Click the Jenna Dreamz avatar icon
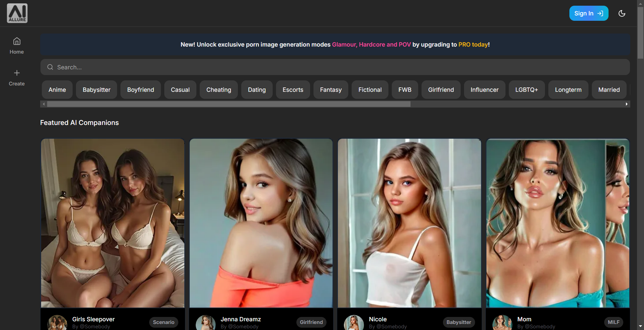Image resolution: width=644 pixels, height=330 pixels. (x=206, y=323)
